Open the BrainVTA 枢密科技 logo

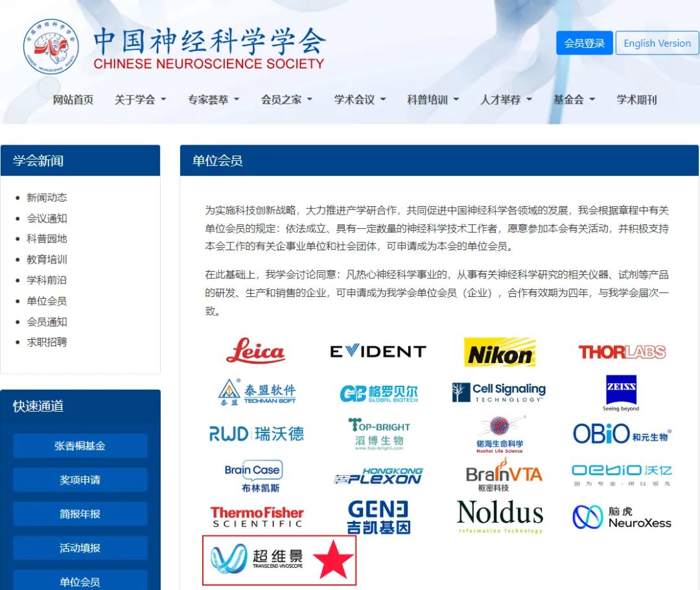[x=504, y=475]
